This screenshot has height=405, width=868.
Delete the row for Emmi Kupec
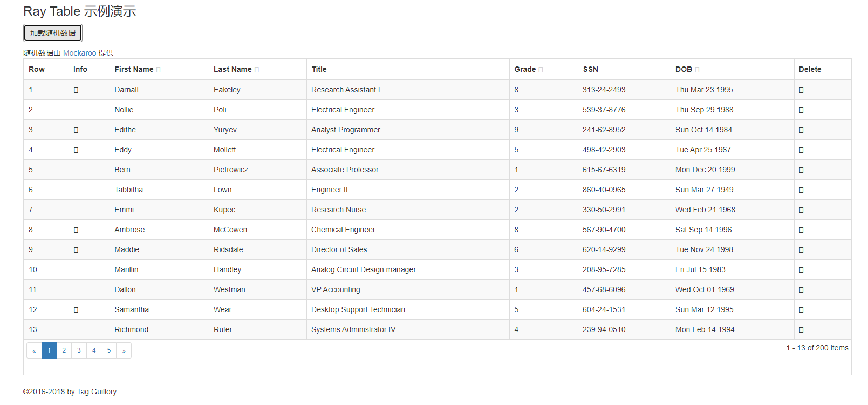801,210
